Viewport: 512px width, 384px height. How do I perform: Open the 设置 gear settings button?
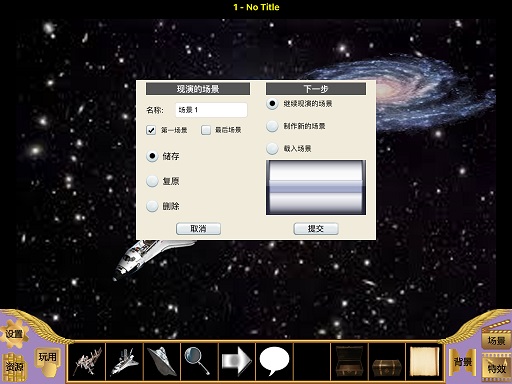coord(14,334)
